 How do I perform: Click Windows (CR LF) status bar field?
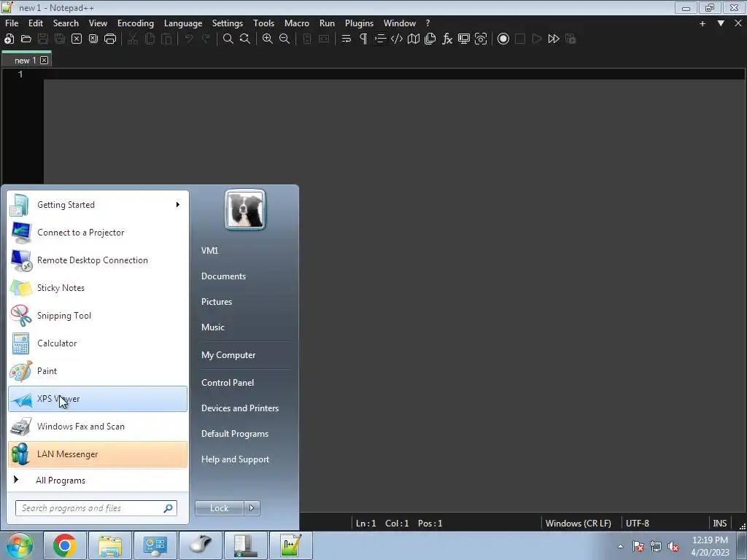(578, 524)
